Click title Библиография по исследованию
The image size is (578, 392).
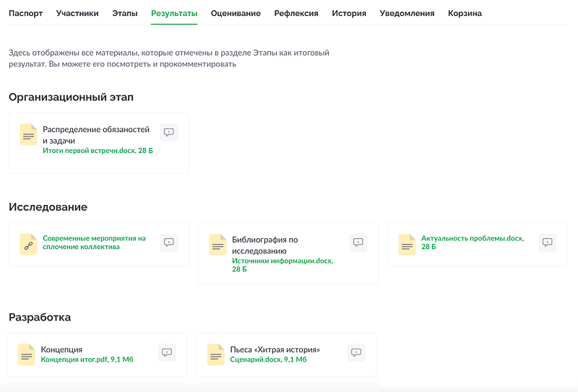pyautogui.click(x=264, y=245)
